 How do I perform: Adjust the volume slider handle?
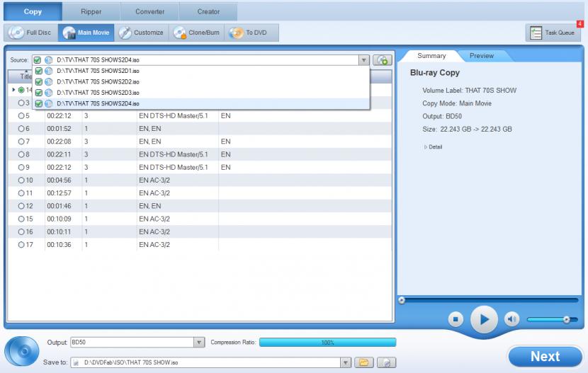pyautogui.click(x=565, y=319)
